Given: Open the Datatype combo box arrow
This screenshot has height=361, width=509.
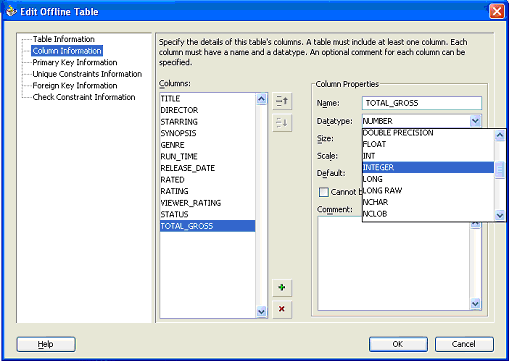Looking at the screenshot, I should [x=475, y=121].
